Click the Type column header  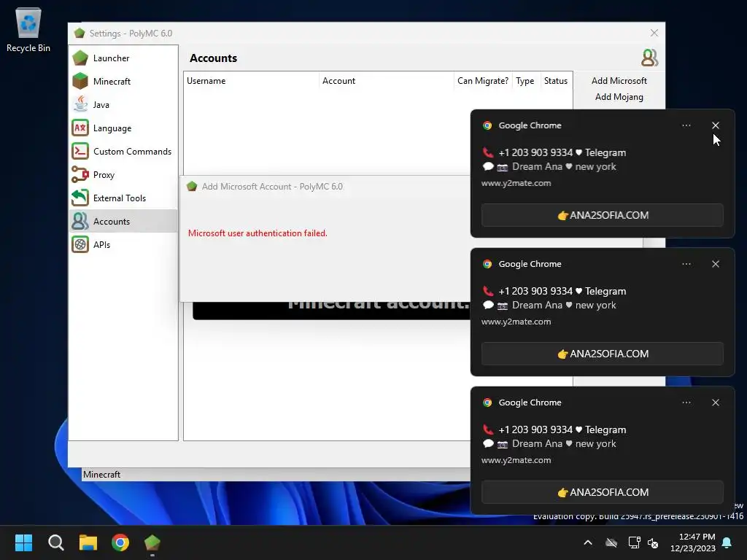coord(525,81)
